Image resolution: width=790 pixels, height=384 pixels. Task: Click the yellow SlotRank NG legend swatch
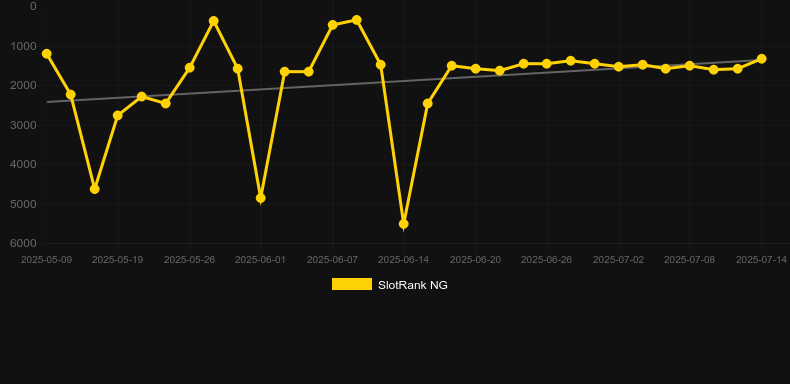(352, 285)
